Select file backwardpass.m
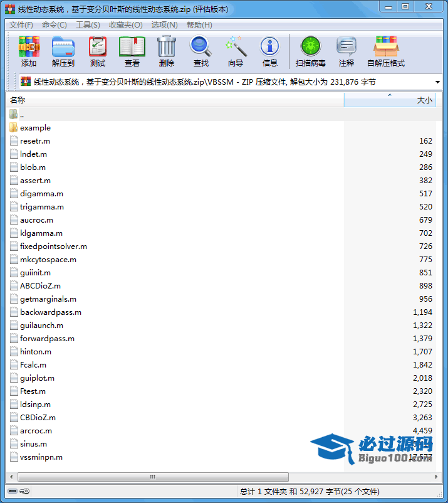Viewport: 448px width, 503px height. pyautogui.click(x=51, y=312)
